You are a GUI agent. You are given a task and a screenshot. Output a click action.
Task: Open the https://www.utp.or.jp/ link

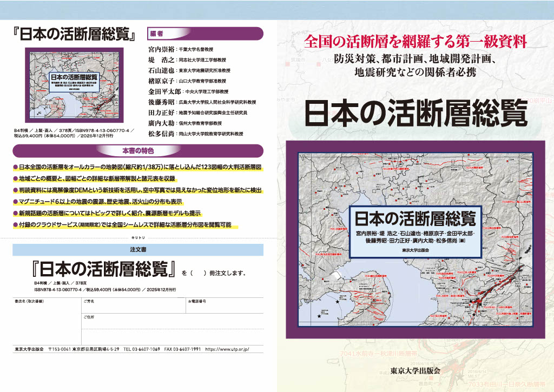click(x=227, y=350)
